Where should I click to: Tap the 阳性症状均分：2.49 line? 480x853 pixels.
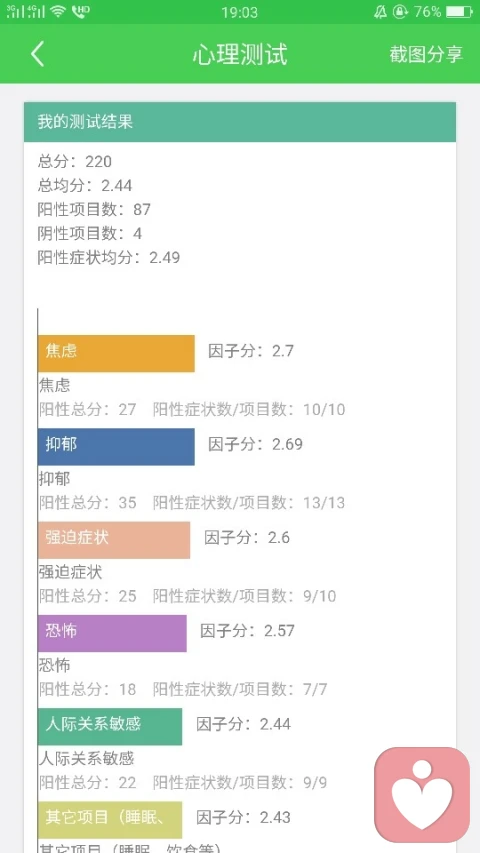109,257
